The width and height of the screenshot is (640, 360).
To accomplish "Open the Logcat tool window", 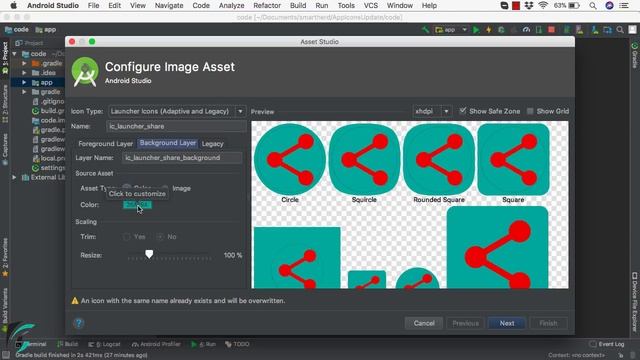I will (104, 344).
